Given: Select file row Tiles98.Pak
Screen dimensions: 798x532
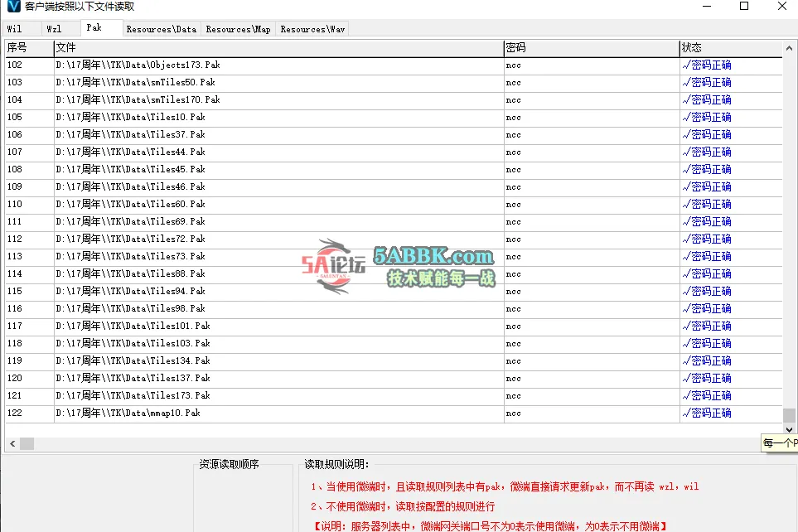Looking at the screenshot, I should point(394,308).
